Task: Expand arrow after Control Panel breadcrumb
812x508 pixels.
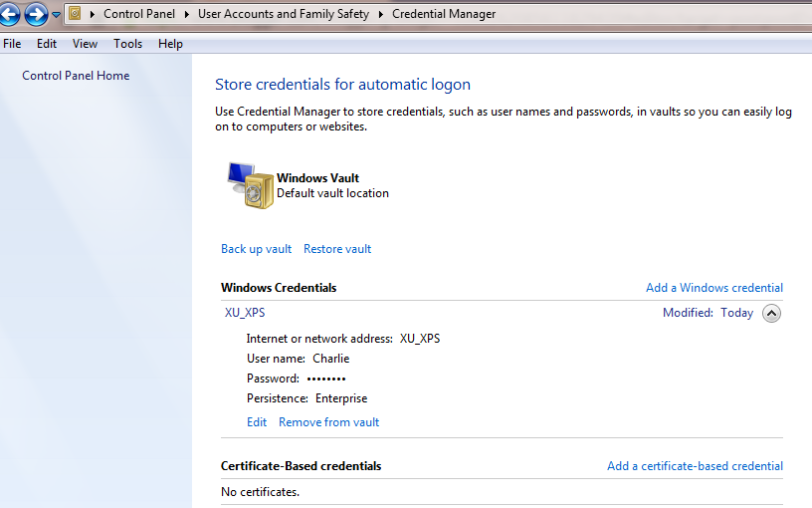Action: point(186,14)
